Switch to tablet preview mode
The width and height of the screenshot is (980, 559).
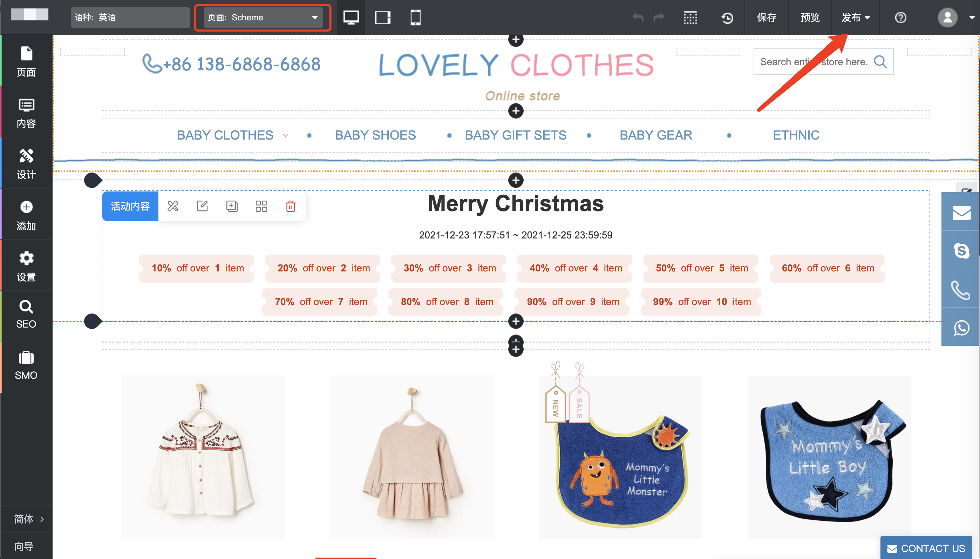pyautogui.click(x=382, y=17)
